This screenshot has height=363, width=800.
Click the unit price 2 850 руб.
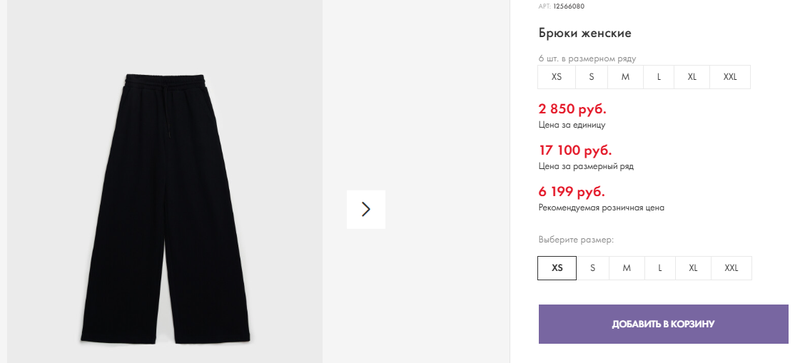[572, 109]
